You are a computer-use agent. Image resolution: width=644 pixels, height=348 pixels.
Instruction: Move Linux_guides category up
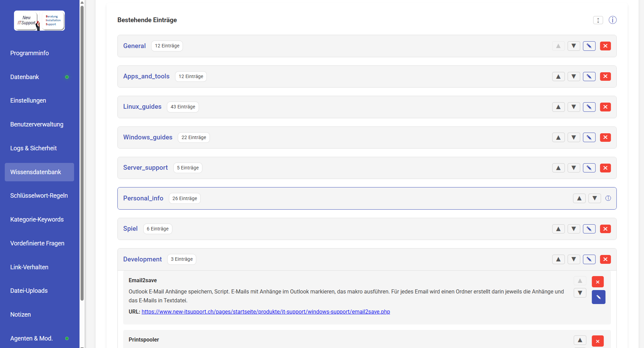pyautogui.click(x=558, y=107)
